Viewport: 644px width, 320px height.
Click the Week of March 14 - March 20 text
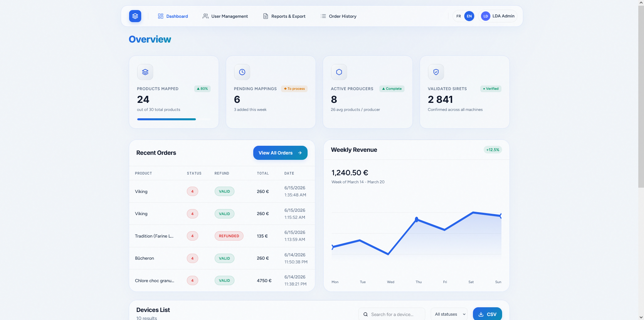point(358,182)
